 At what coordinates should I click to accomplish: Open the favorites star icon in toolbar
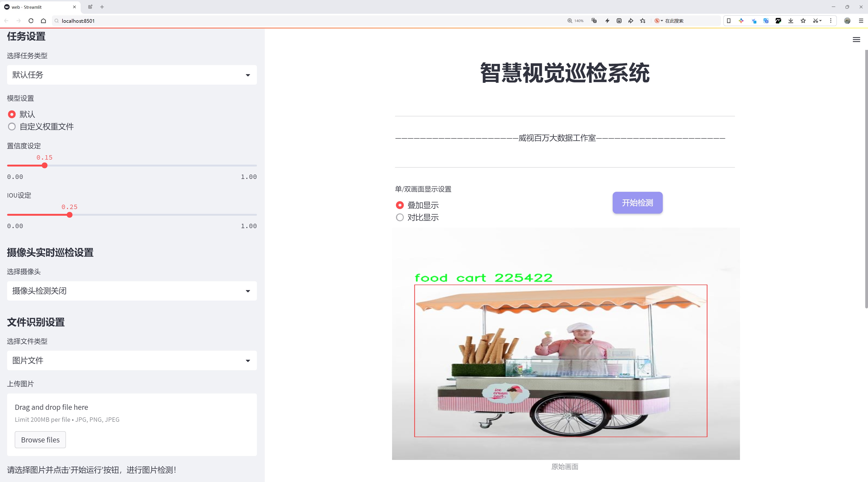[x=803, y=20]
